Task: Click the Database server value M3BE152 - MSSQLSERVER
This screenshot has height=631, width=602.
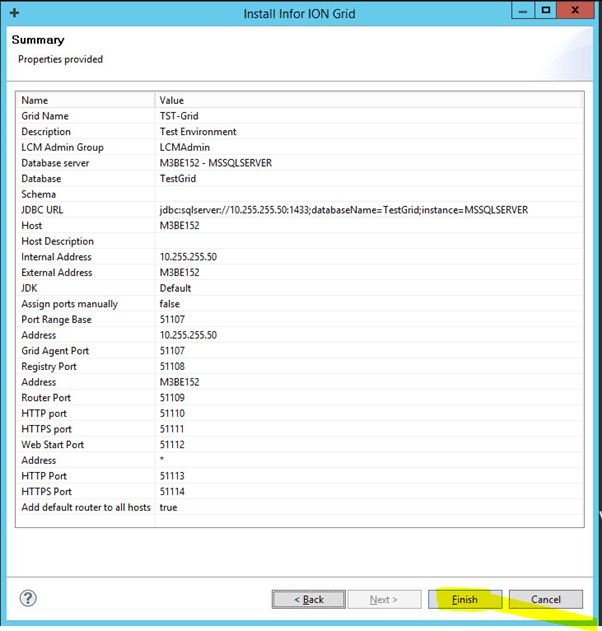Action: pos(216,163)
